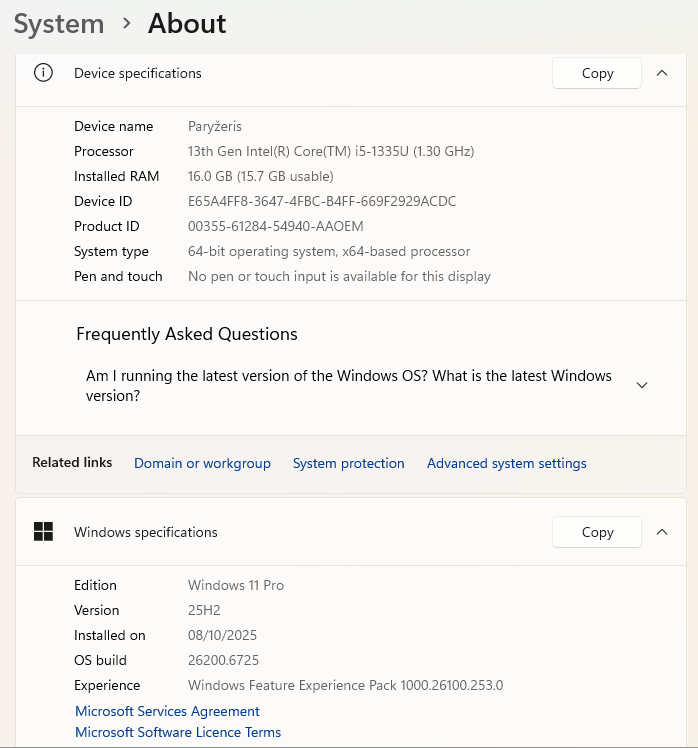Click the Windows logo icon beside Windows specifications
Screen dimensions: 698x748
[43, 531]
